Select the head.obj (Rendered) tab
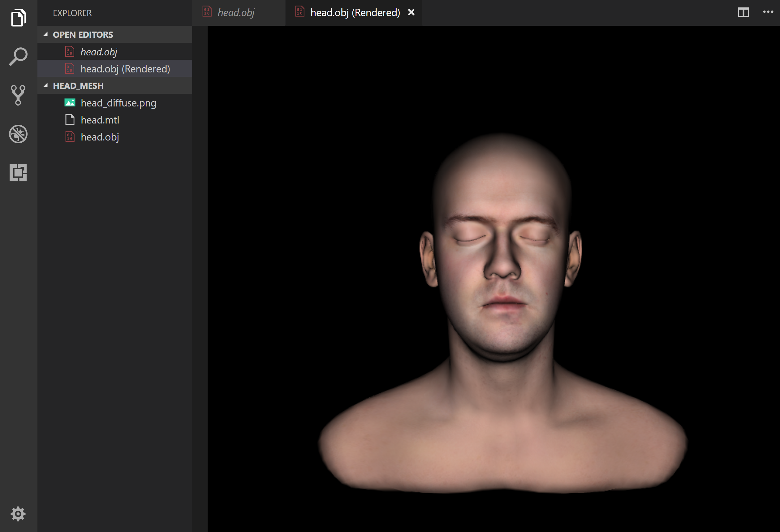Viewport: 780px width, 532px height. [x=355, y=13]
